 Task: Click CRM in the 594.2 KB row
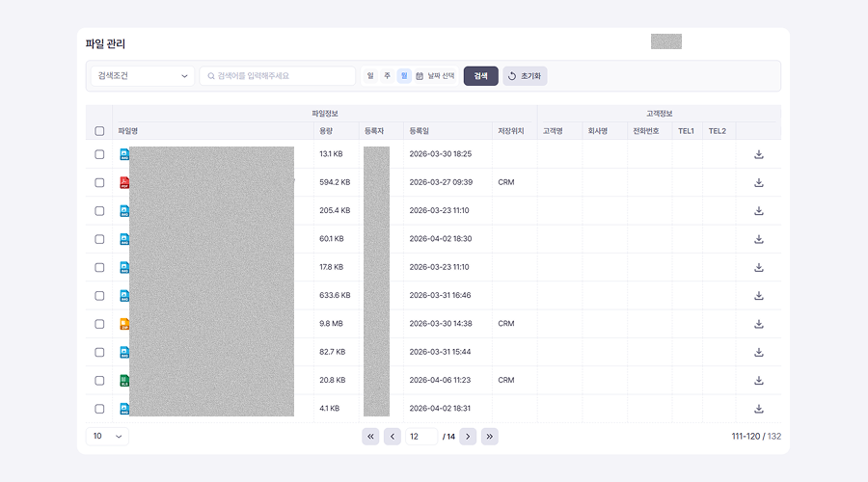[x=506, y=182]
